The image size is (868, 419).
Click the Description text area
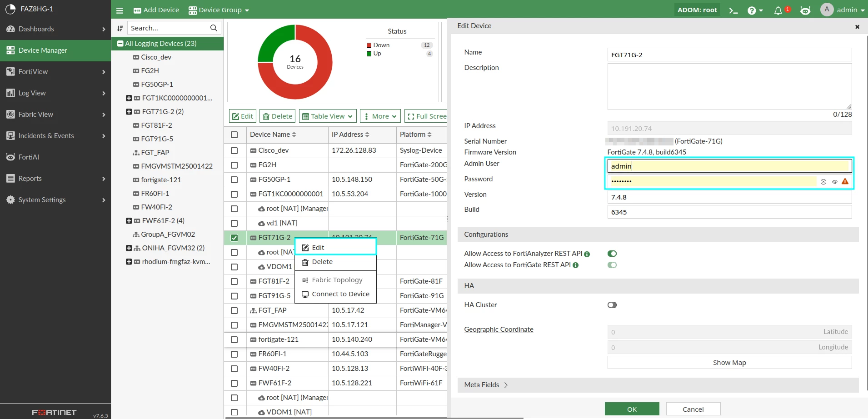pyautogui.click(x=729, y=86)
